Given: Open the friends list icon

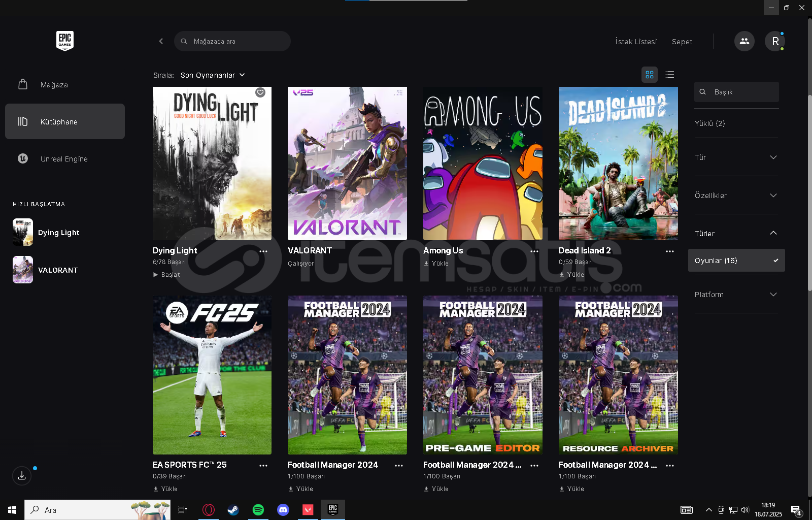Looking at the screenshot, I should tap(744, 41).
